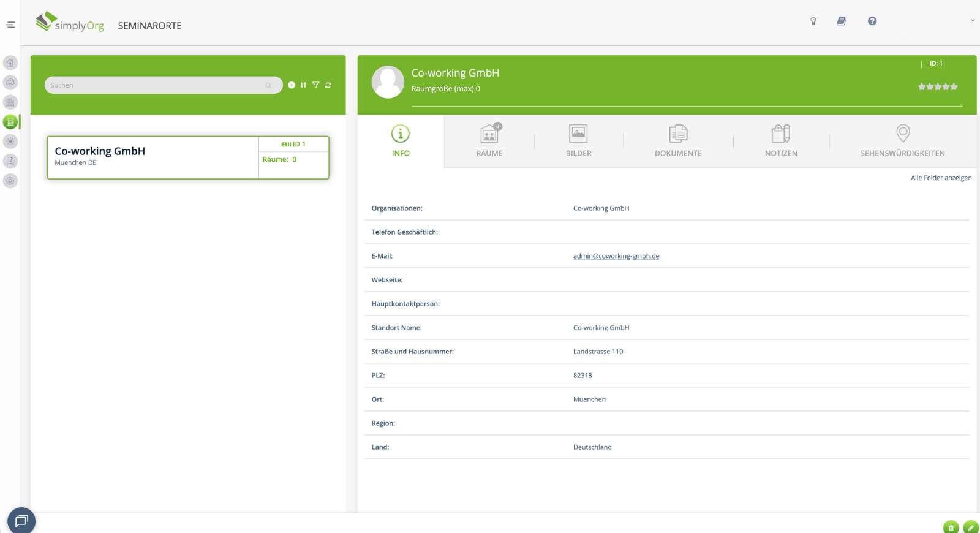Image resolution: width=980 pixels, height=533 pixels.
Task: Click the admin@coworking-gmbh.de email link
Action: click(616, 256)
